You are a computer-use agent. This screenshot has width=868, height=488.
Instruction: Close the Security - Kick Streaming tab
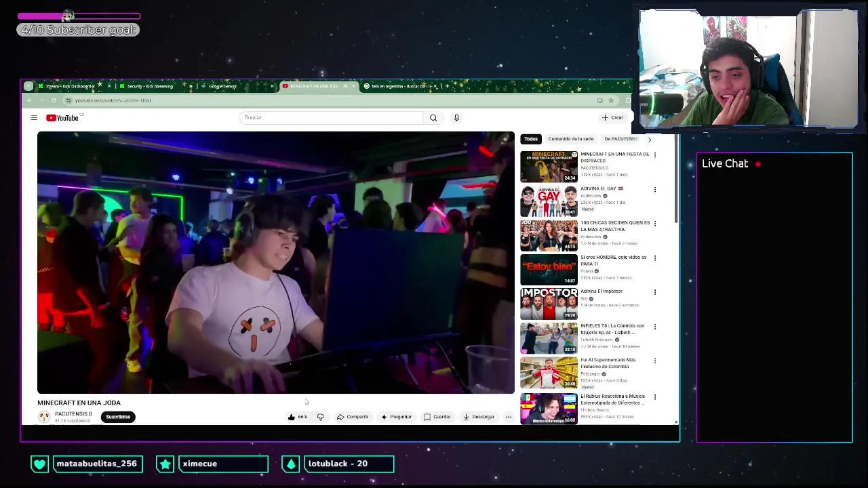pos(191,86)
